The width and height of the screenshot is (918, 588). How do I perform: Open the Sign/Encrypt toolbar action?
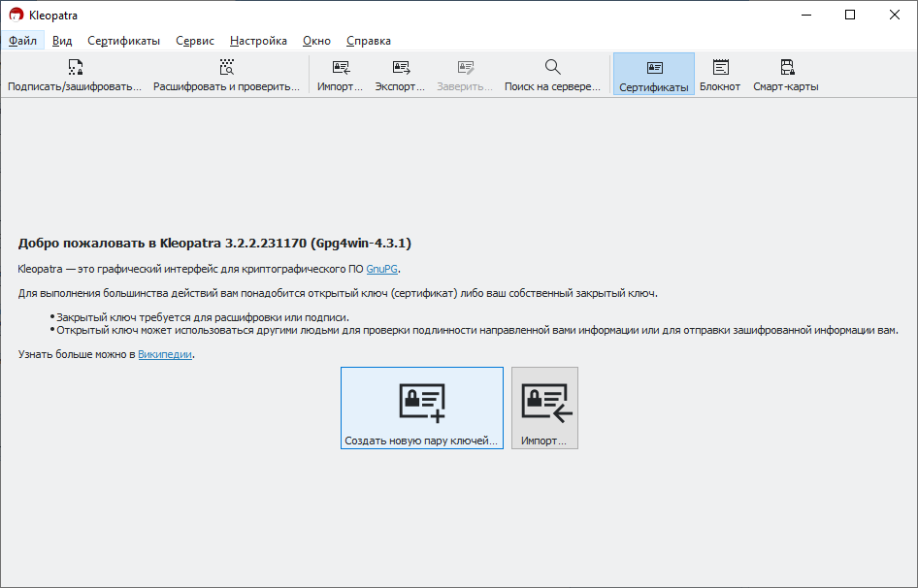point(75,75)
